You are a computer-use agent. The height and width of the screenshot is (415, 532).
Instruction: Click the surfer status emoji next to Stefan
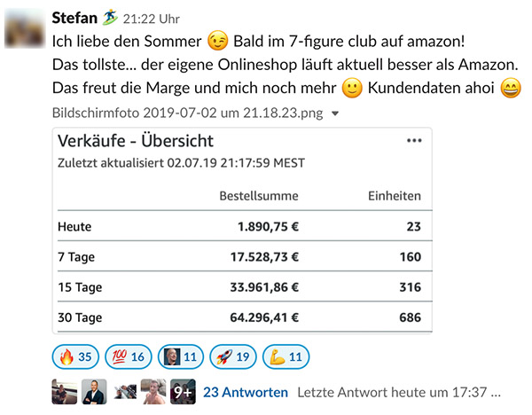[110, 18]
